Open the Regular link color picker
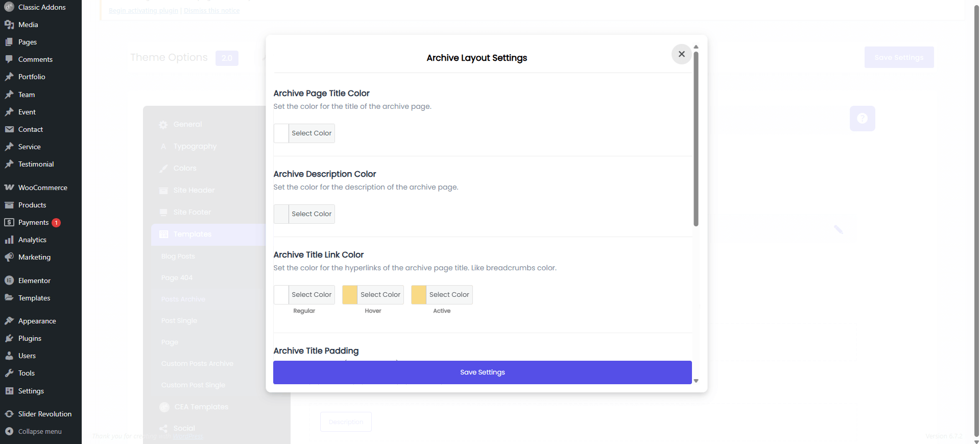980x444 pixels. point(304,295)
